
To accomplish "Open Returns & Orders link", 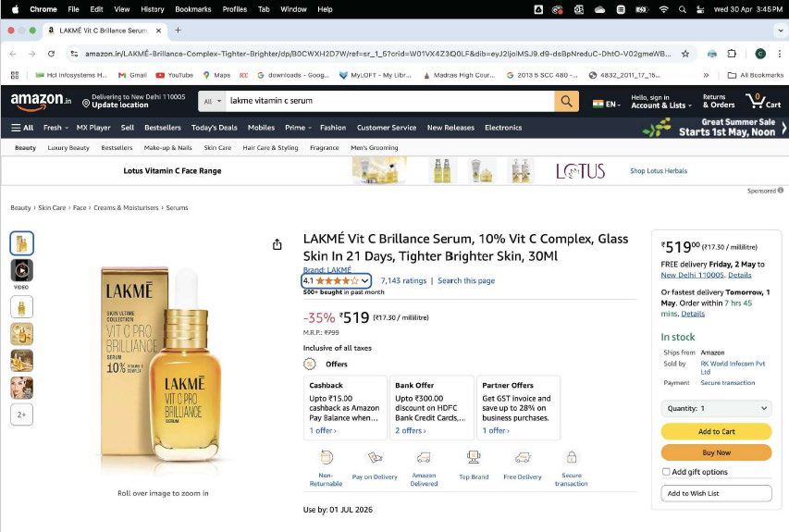I will [x=719, y=101].
